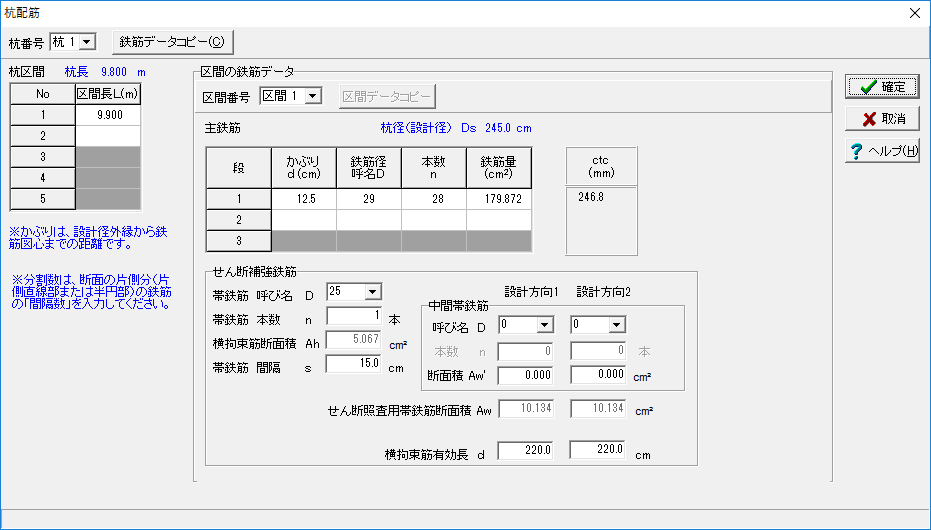
Task: Click the 段 2 row header in 主鉄筋 table
Action: coord(239,220)
